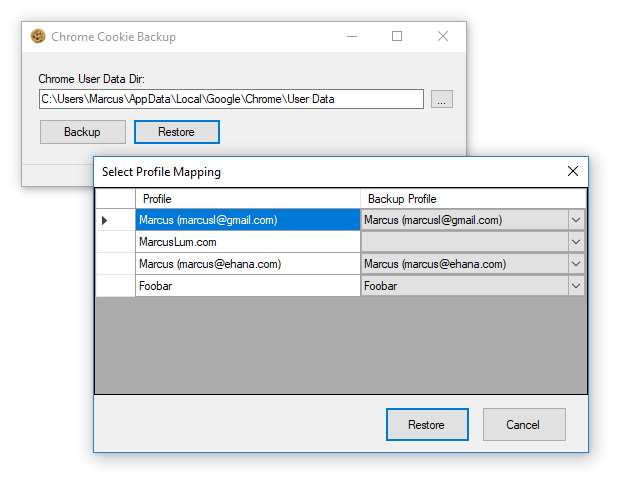This screenshot has height=487, width=624.
Task: Select the Marcus (marcusl@gmail.com) profile cell
Action: click(x=248, y=220)
